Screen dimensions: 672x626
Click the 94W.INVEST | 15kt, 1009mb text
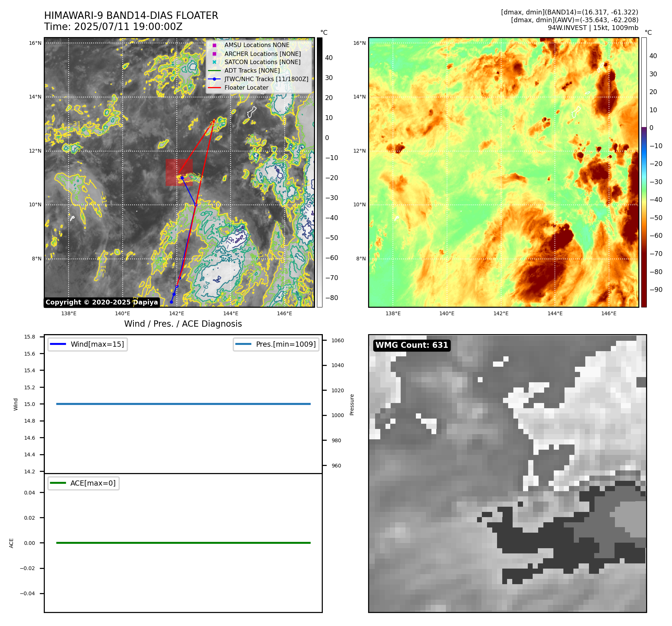pos(593,28)
